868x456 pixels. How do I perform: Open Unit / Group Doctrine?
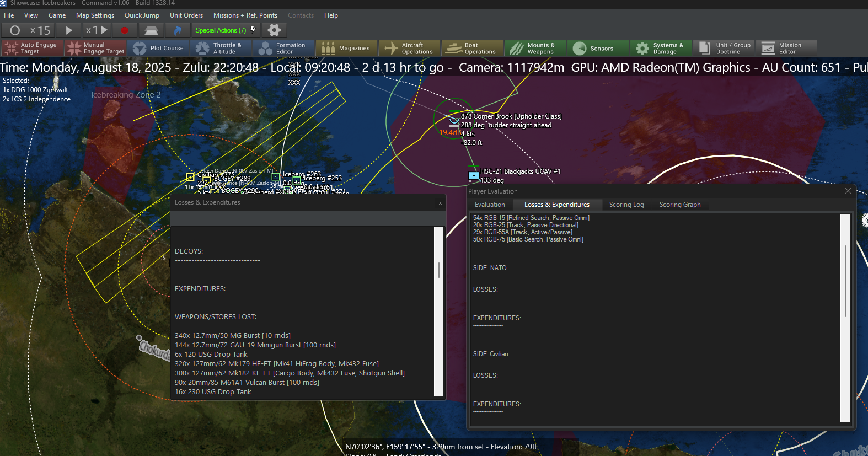point(724,49)
